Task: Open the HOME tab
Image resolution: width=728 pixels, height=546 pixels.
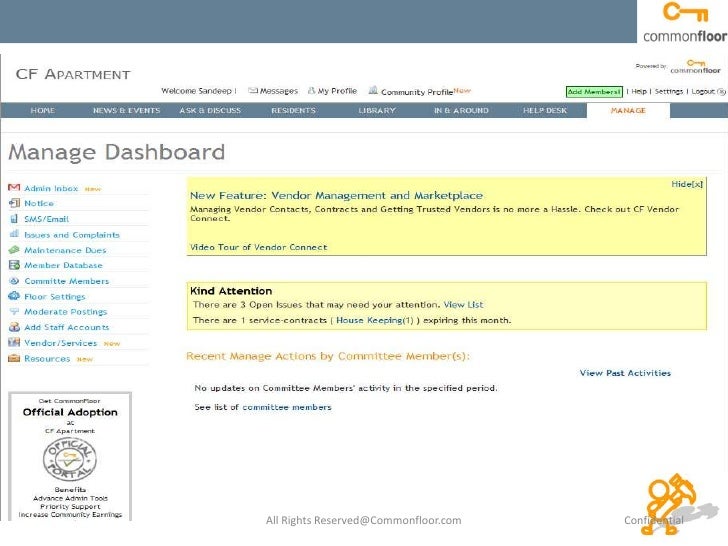Action: [x=43, y=110]
